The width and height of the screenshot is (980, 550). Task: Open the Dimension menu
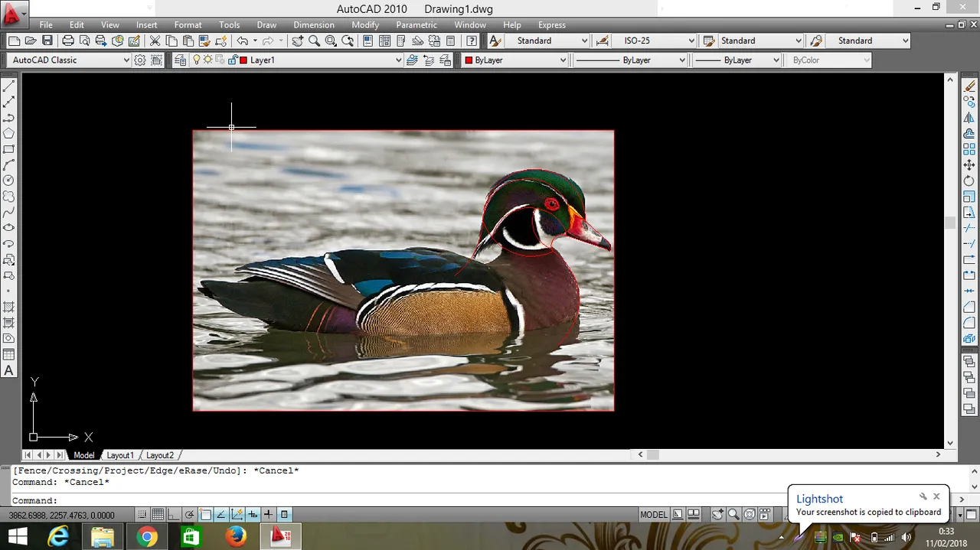(x=314, y=24)
